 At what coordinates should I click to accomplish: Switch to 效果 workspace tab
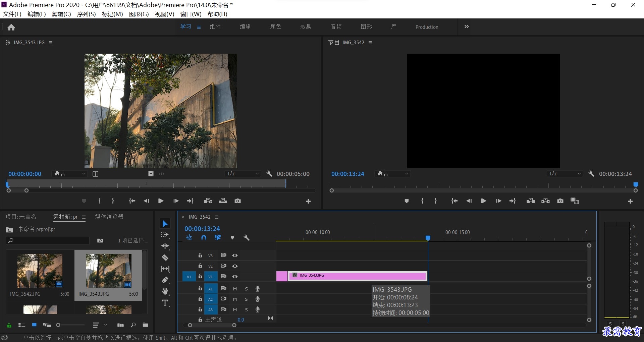pos(306,26)
